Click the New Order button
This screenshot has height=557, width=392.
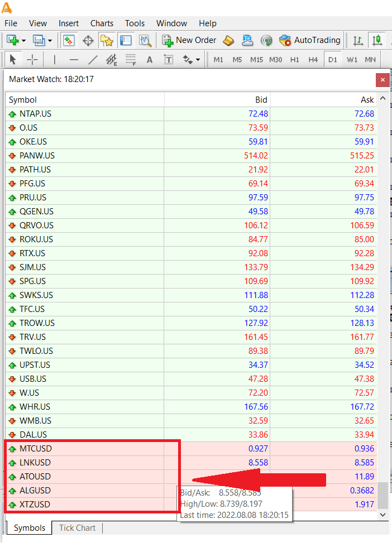click(189, 41)
